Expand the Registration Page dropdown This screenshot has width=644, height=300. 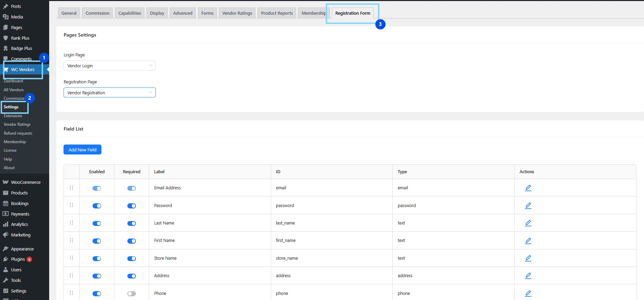click(109, 93)
